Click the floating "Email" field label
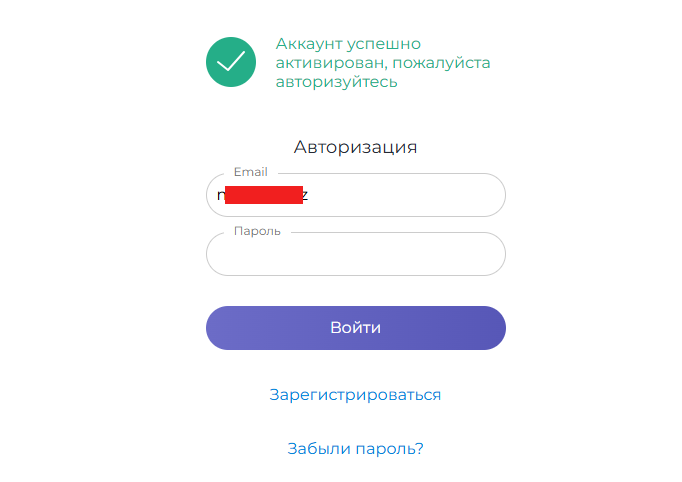682x482 pixels. pyautogui.click(x=250, y=172)
